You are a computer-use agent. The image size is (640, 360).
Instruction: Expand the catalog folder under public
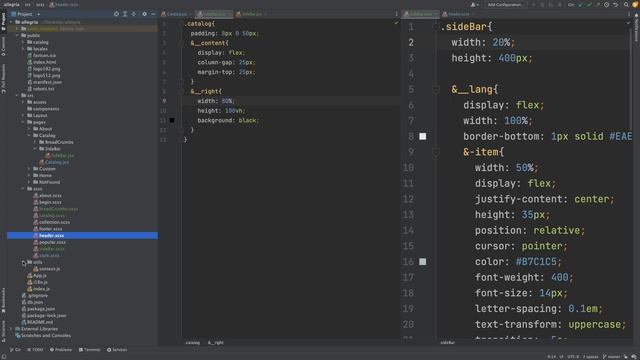23,42
